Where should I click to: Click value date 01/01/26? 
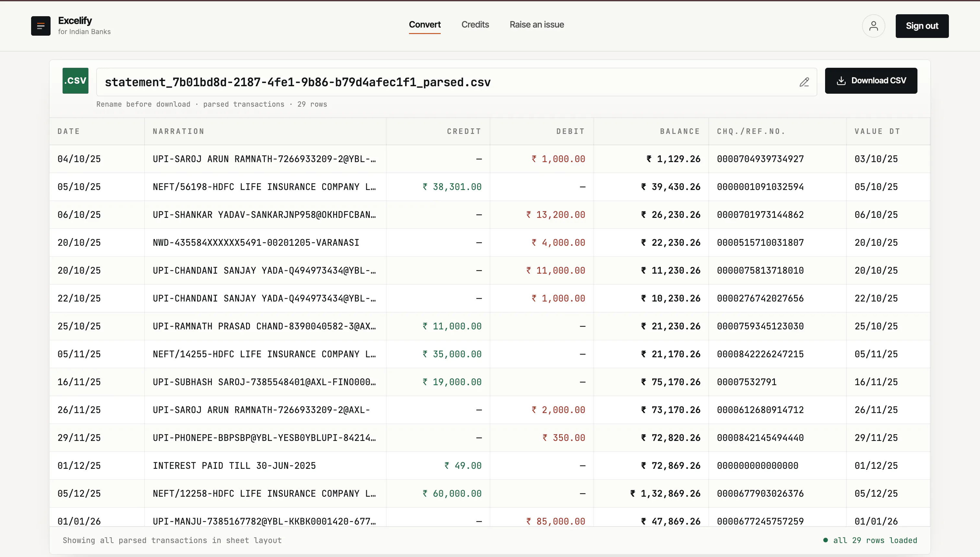pos(876,521)
